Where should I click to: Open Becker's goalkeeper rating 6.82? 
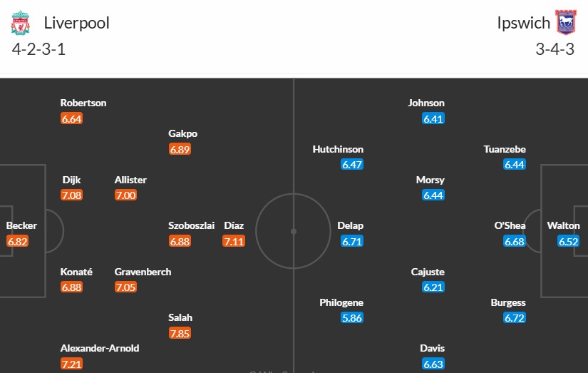pos(18,241)
